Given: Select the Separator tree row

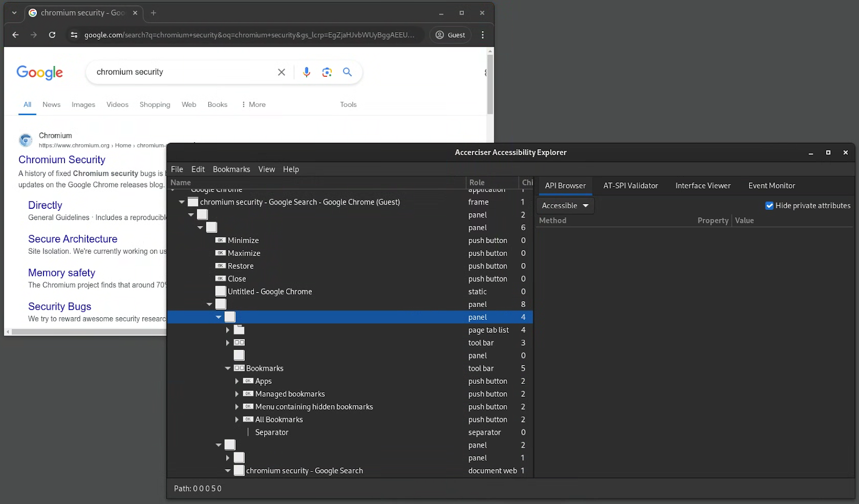Looking at the screenshot, I should [350, 432].
